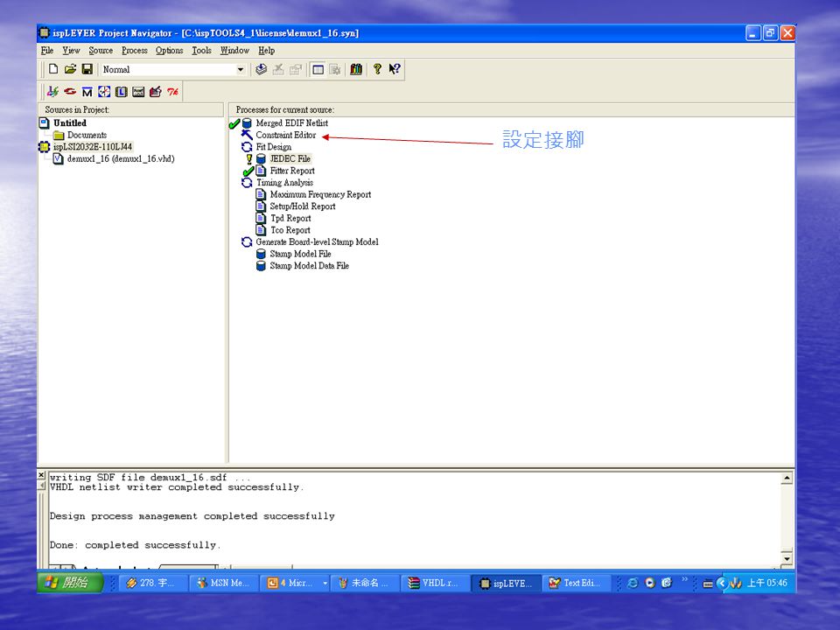Click the output log scroll down arrow
This screenshot has width=840, height=630.
click(x=787, y=559)
